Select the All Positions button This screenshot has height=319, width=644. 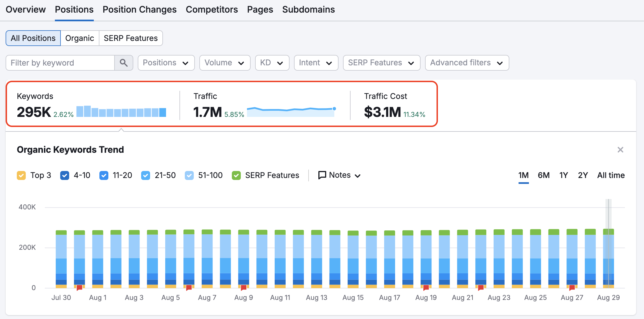[x=33, y=38]
